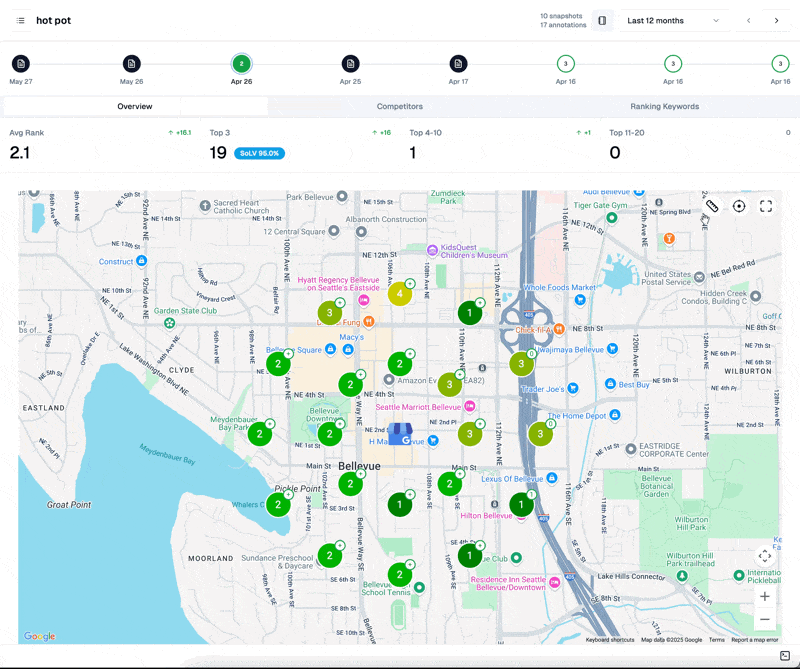Select the Overview tab
The image size is (800, 669).
pyautogui.click(x=135, y=106)
